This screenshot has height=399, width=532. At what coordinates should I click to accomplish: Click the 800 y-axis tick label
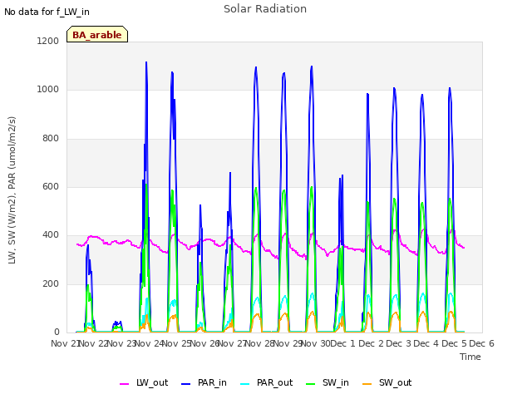[51, 139]
